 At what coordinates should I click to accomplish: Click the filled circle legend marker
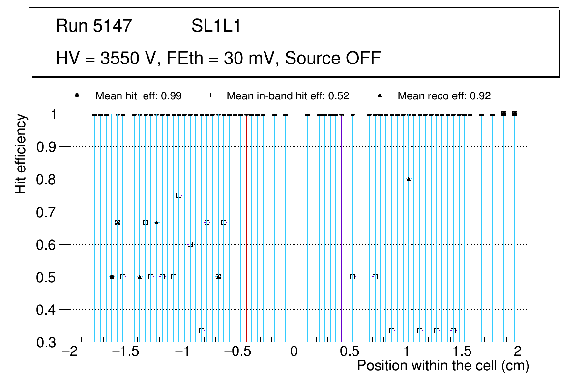click(77, 96)
